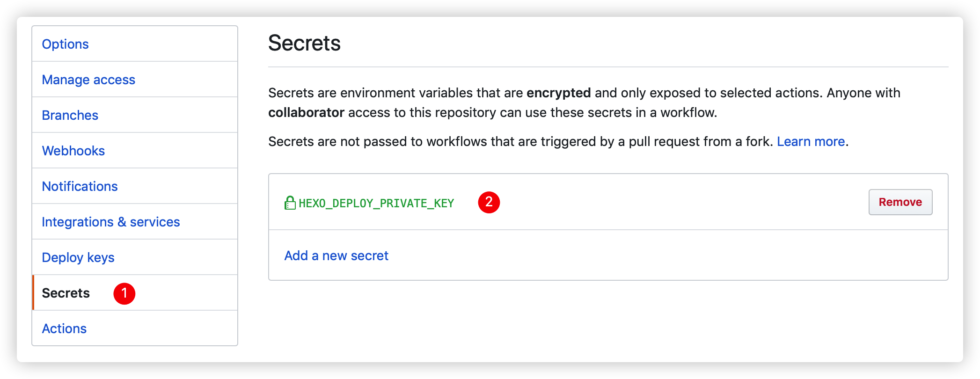Go to Manage access in the sidebar
This screenshot has height=379, width=980.
point(88,80)
